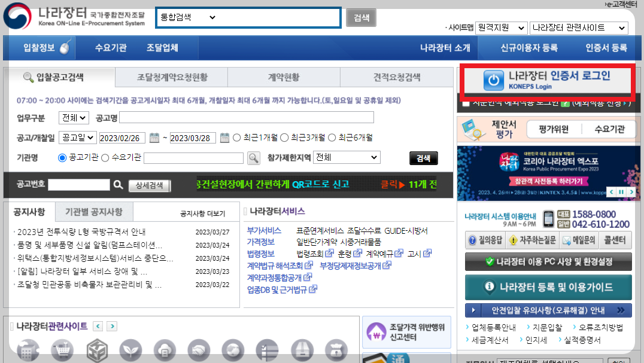Open the shopping cart icon in related sites
The image size is (644, 363).
(x=62, y=350)
